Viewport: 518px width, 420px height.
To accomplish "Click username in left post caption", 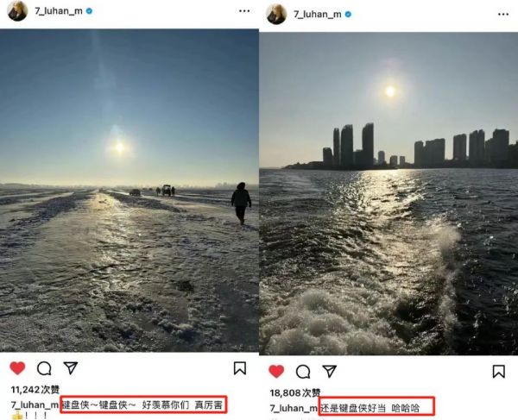I will 35,404.
